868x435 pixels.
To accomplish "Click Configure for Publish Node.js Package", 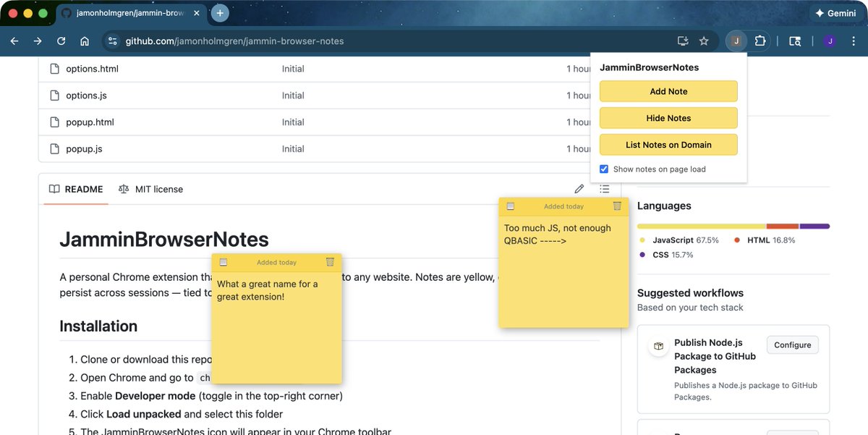I will (x=793, y=345).
